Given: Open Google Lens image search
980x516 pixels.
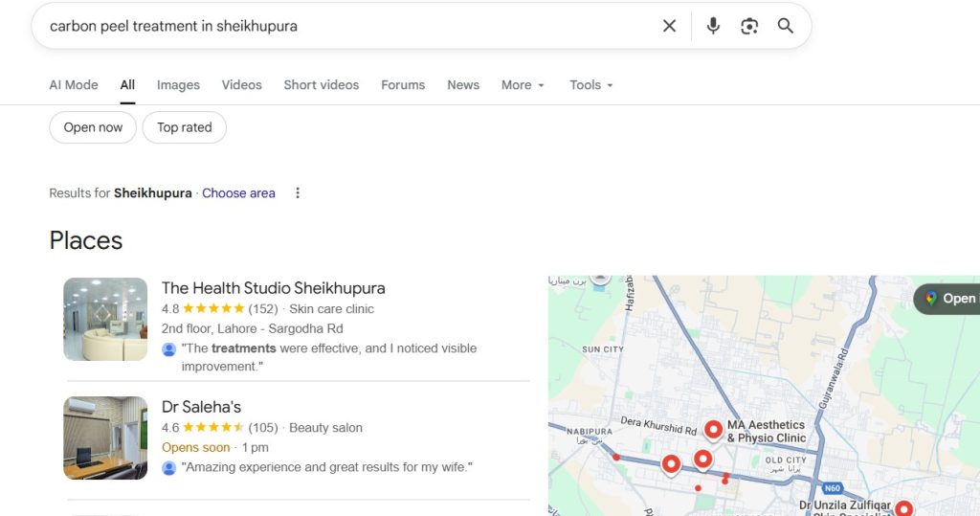Looking at the screenshot, I should (x=749, y=26).
